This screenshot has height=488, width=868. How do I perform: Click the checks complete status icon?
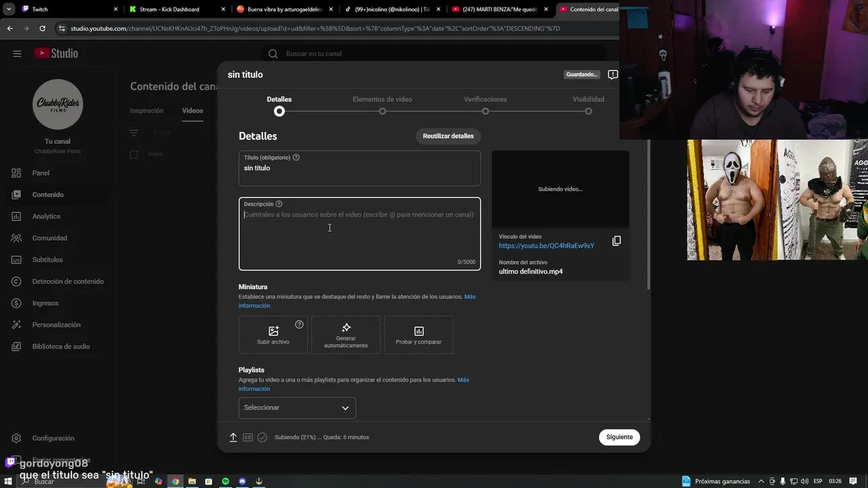click(262, 437)
